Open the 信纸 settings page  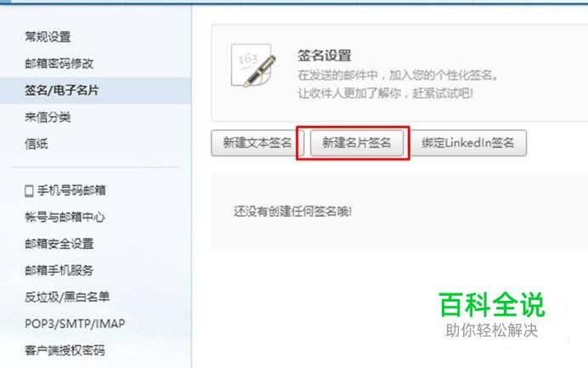click(x=37, y=144)
